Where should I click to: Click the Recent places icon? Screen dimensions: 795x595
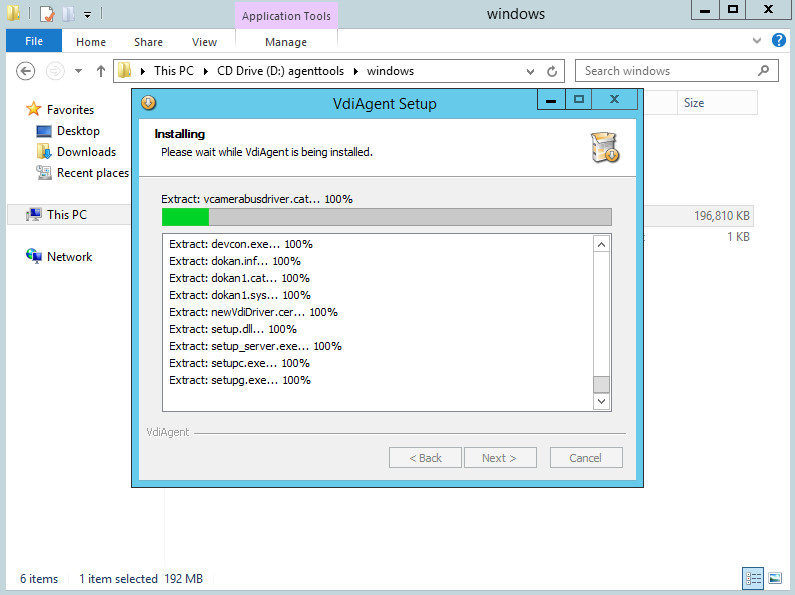click(44, 172)
